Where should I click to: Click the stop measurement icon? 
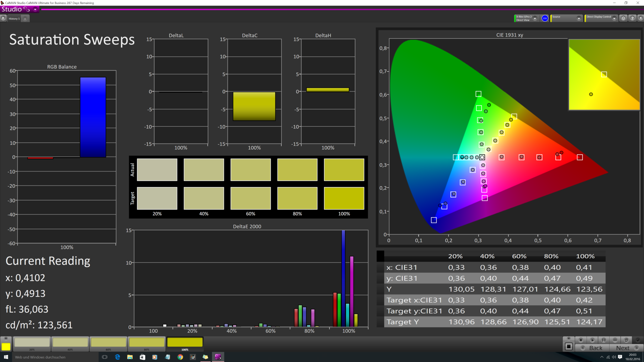coord(581,340)
